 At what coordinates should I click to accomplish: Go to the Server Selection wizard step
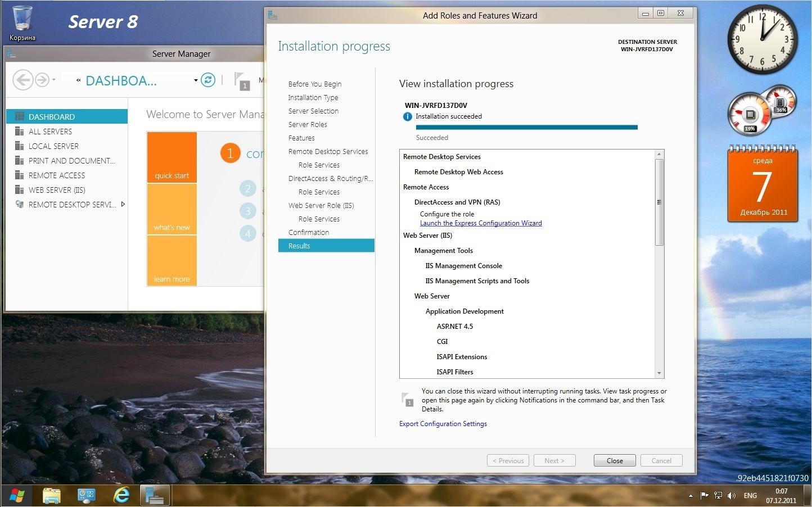pyautogui.click(x=313, y=111)
